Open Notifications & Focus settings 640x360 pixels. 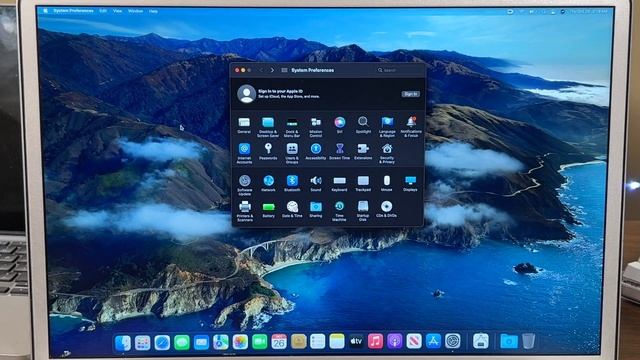[411, 127]
